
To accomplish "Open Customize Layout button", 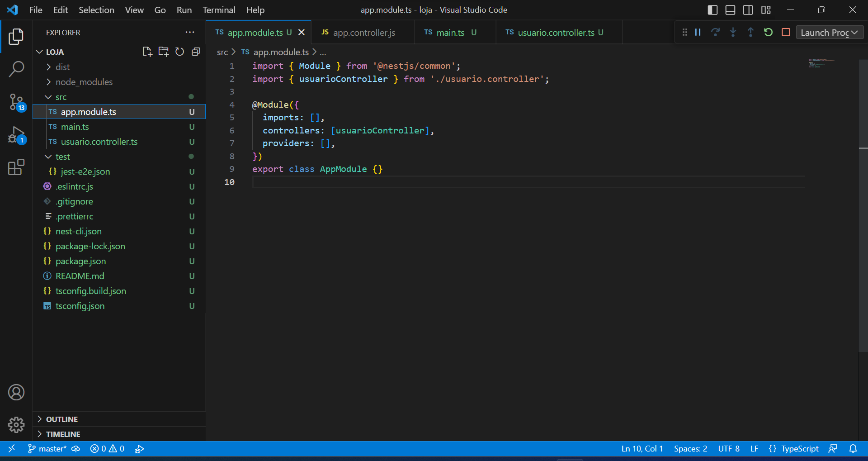I will (766, 10).
